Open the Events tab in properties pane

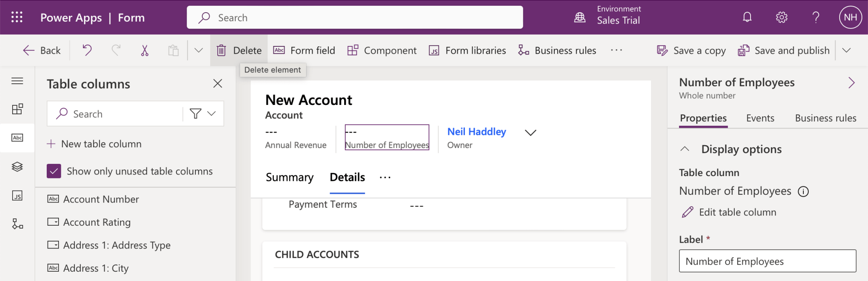760,118
